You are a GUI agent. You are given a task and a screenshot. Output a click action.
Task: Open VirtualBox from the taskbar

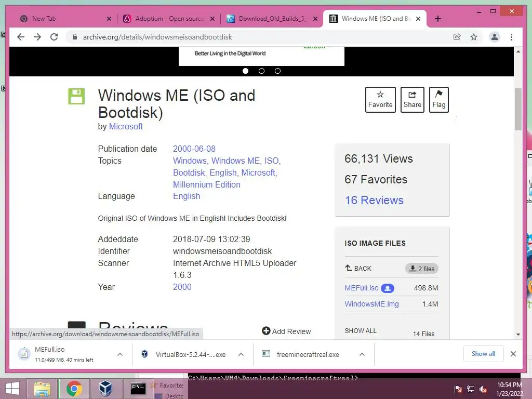tap(105, 389)
